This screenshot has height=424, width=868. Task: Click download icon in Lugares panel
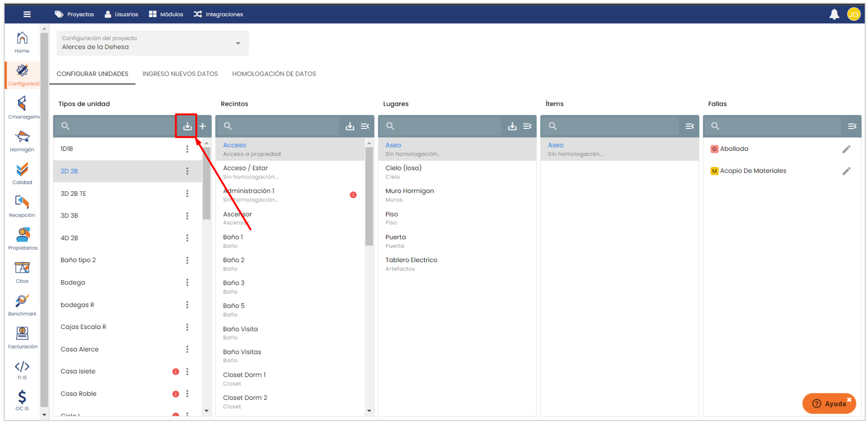pos(512,126)
